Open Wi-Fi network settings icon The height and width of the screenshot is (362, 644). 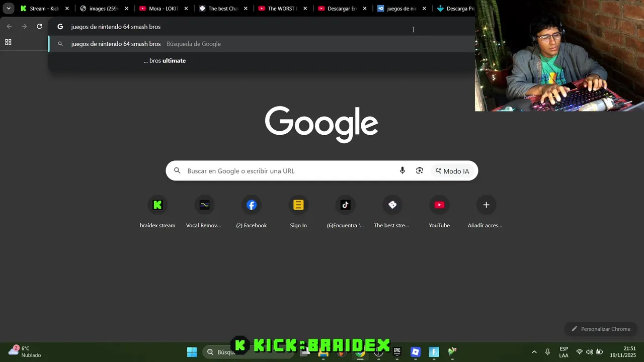tap(580, 352)
